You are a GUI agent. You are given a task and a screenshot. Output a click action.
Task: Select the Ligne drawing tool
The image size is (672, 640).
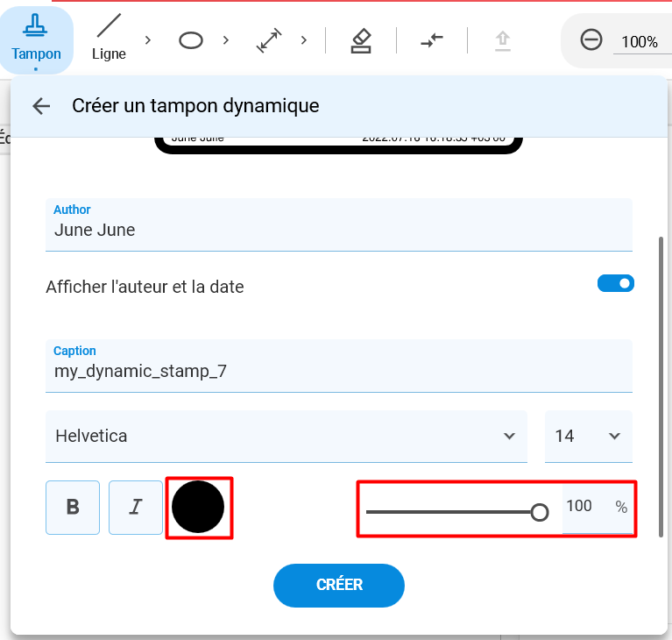click(109, 39)
